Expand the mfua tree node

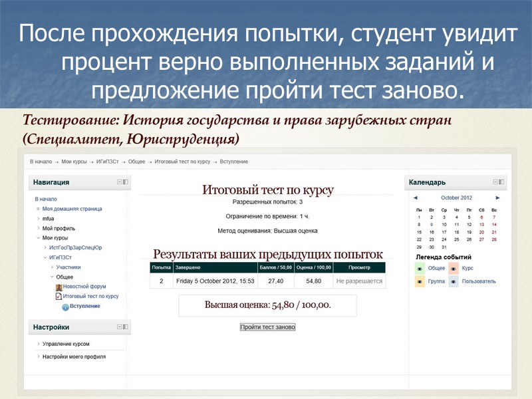pyautogui.click(x=39, y=219)
